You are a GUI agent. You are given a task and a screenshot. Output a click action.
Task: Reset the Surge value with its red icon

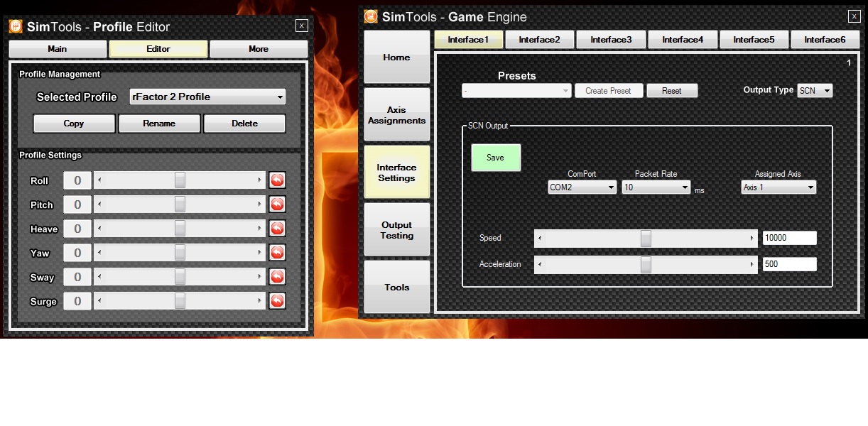277,301
